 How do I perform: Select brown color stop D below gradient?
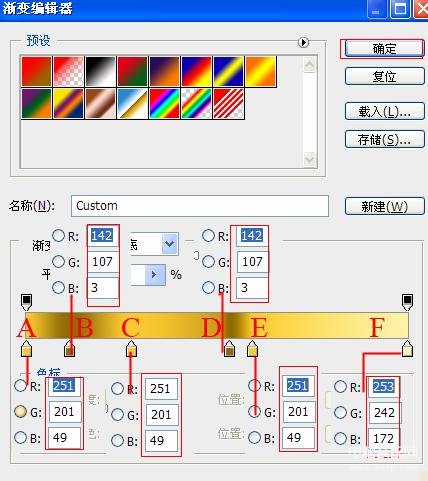(x=229, y=349)
